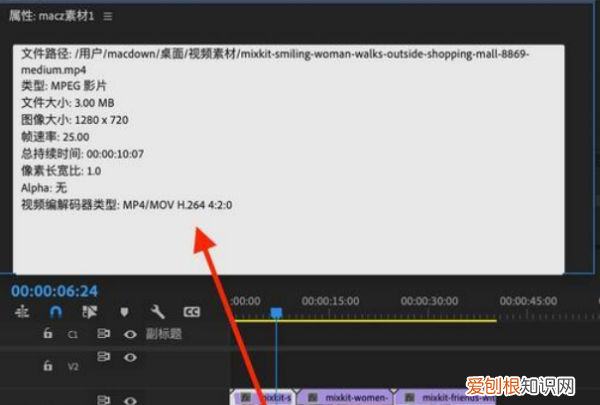Click the 属性: macz素材1 panel title

[x=51, y=16]
